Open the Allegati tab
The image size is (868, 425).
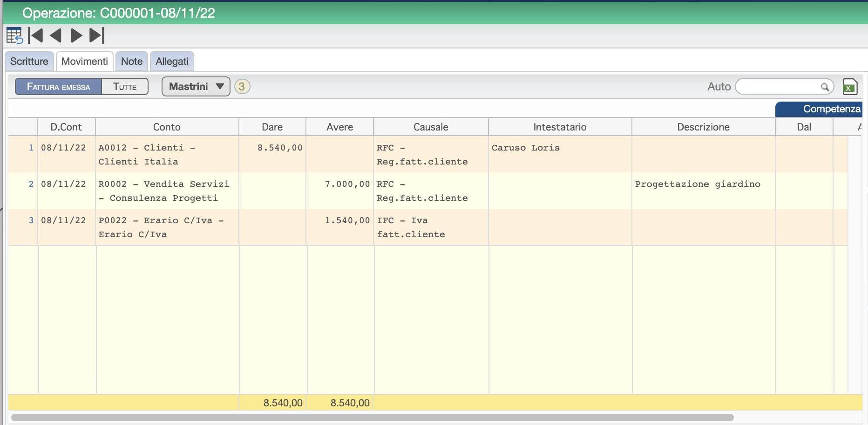(x=172, y=62)
